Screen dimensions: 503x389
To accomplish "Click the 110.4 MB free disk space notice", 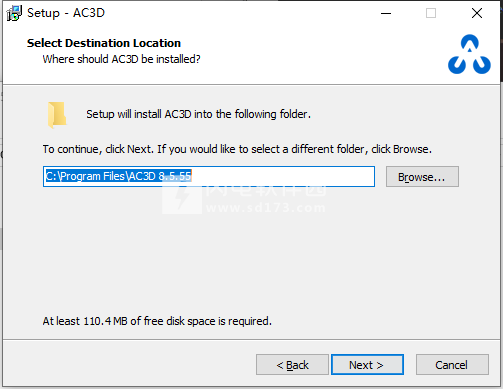I will click(157, 321).
